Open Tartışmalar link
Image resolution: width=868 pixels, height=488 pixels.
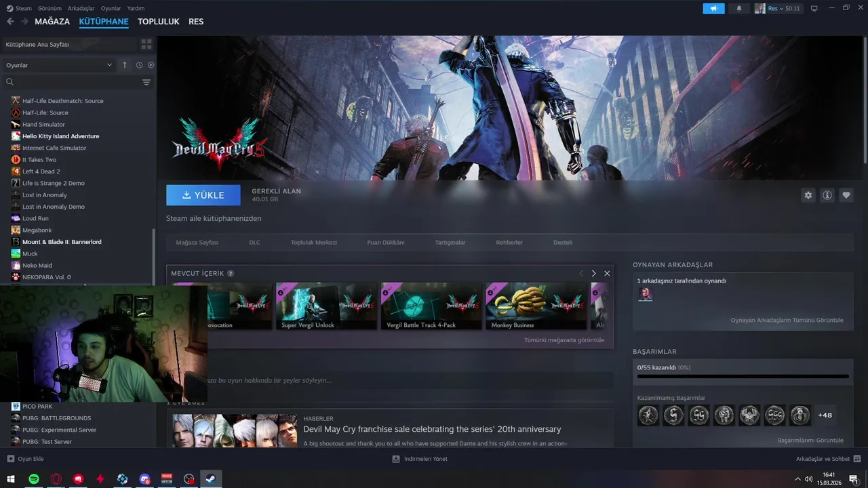click(x=450, y=243)
